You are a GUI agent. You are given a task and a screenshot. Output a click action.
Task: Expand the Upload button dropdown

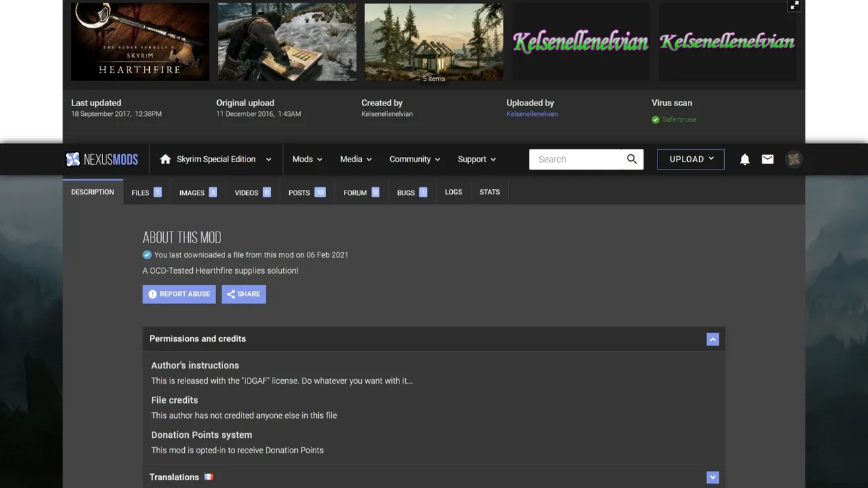pos(690,159)
